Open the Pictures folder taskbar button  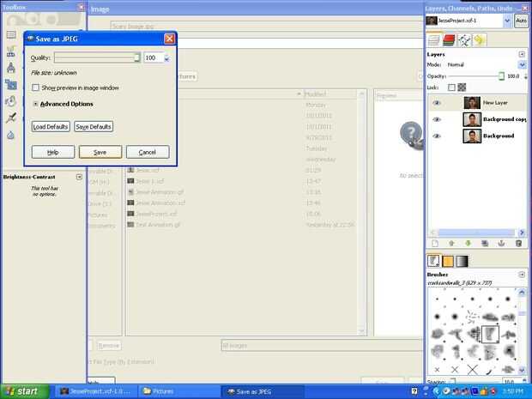click(178, 391)
